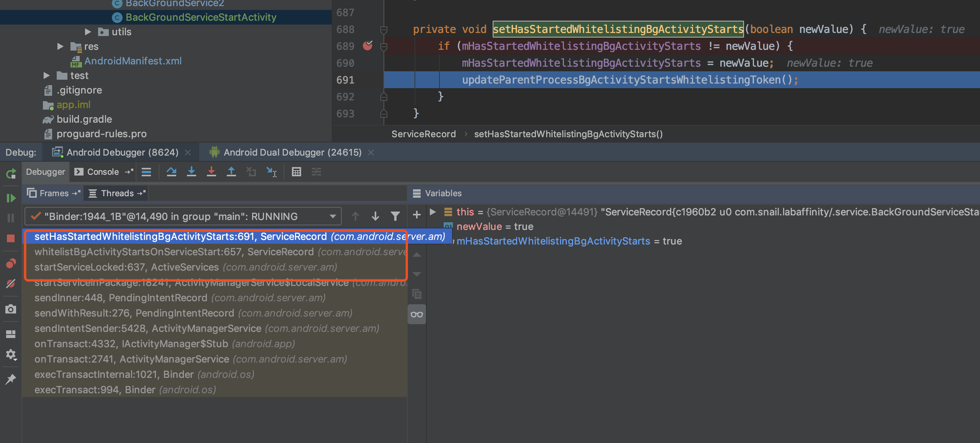Click the View Breakpoints icon
This screenshot has height=443, width=980.
(11, 264)
